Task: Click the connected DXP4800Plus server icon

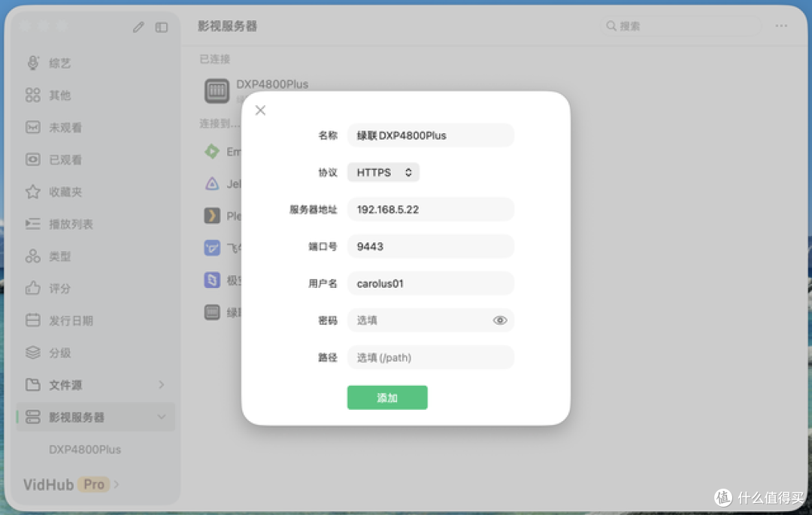Action: [x=217, y=90]
